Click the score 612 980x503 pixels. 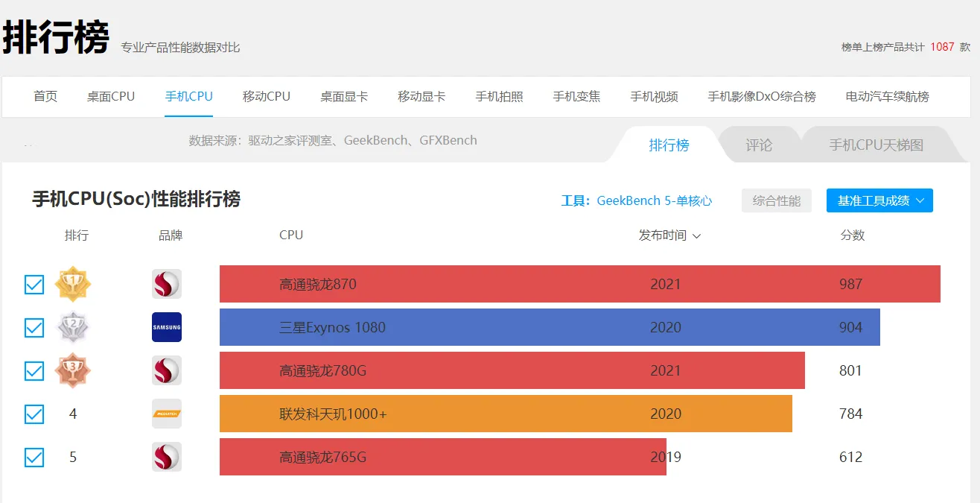pos(850,457)
